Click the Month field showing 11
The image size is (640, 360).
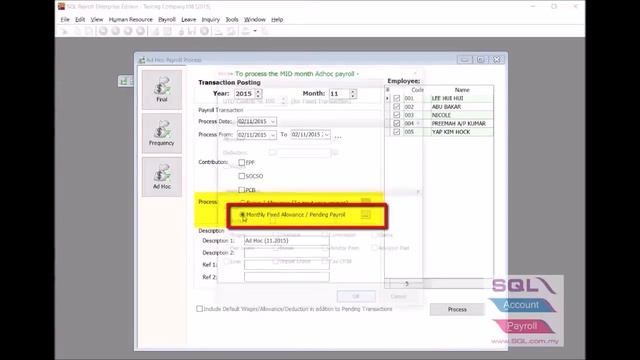pos(339,93)
